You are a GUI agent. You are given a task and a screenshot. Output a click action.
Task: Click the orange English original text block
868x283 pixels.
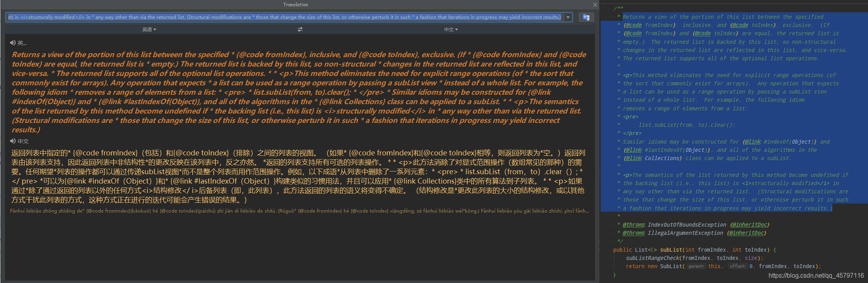[x=299, y=92]
